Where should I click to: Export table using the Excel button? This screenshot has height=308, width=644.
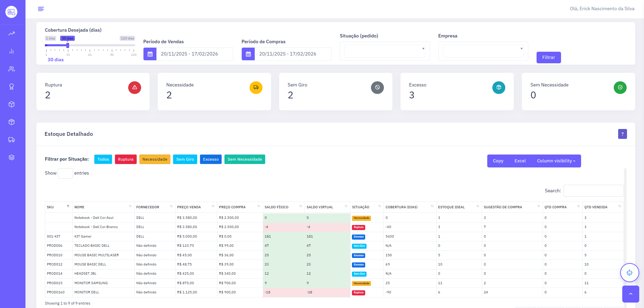[x=520, y=161]
